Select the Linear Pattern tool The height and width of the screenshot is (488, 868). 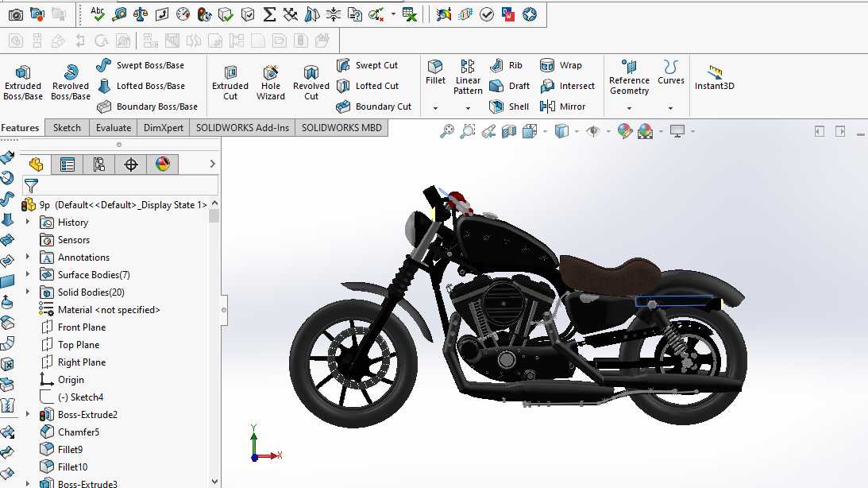coord(468,76)
